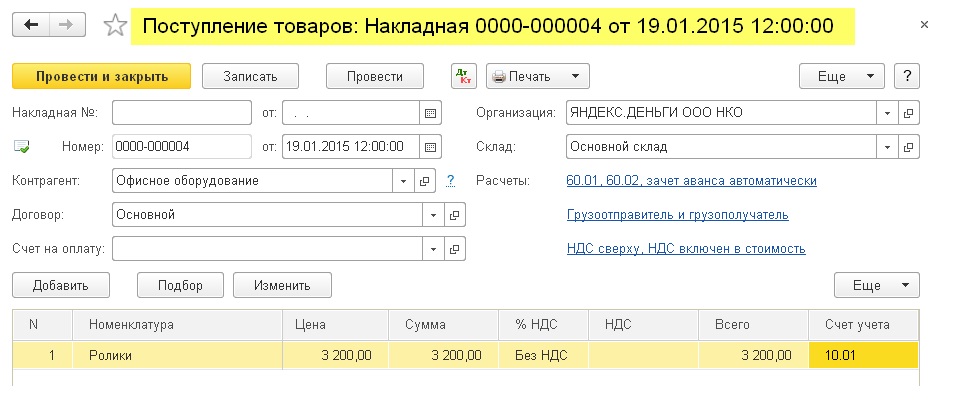Screen dimensions: 970x401
Task: Click the empty Счет на оплату field
Action: click(268, 249)
